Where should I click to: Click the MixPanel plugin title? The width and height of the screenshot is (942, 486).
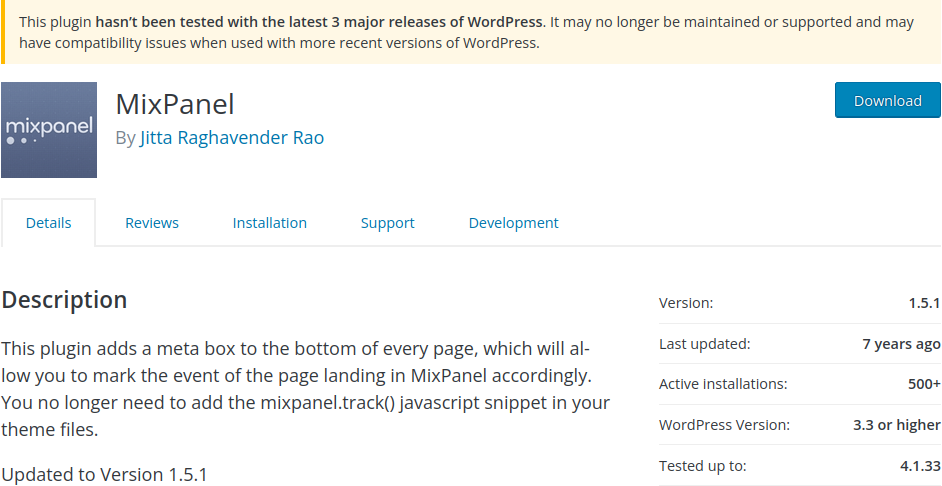tap(175, 104)
